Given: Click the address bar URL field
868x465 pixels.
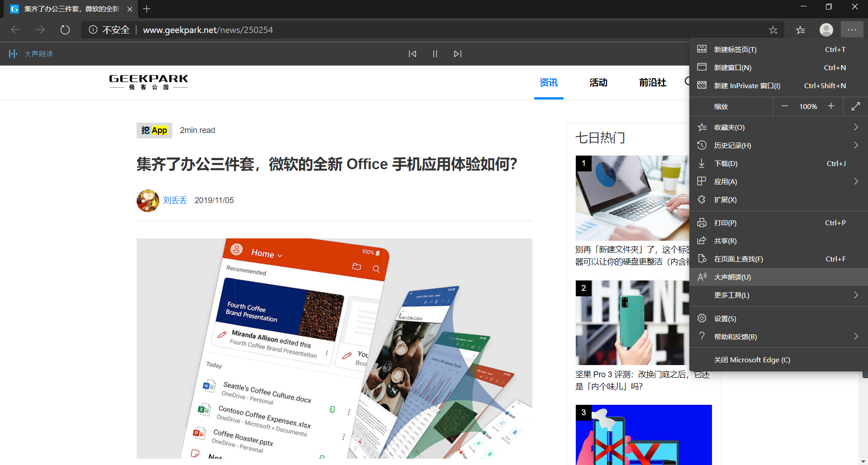Looking at the screenshot, I should 433,30.
